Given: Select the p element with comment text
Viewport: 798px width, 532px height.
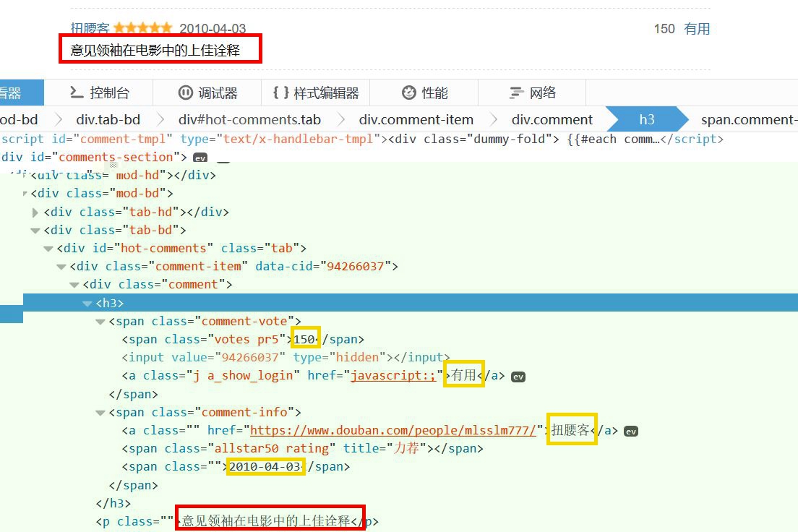Looking at the screenshot, I should [x=237, y=521].
